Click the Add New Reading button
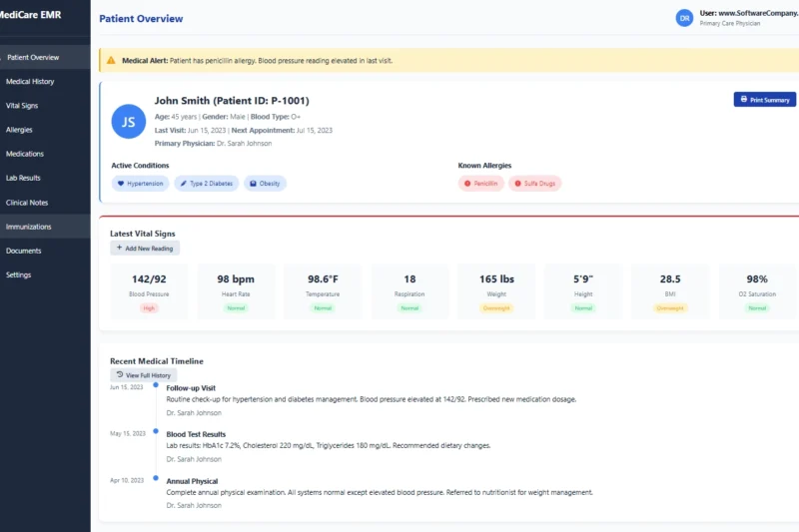This screenshot has height=532, width=799. pos(145,248)
